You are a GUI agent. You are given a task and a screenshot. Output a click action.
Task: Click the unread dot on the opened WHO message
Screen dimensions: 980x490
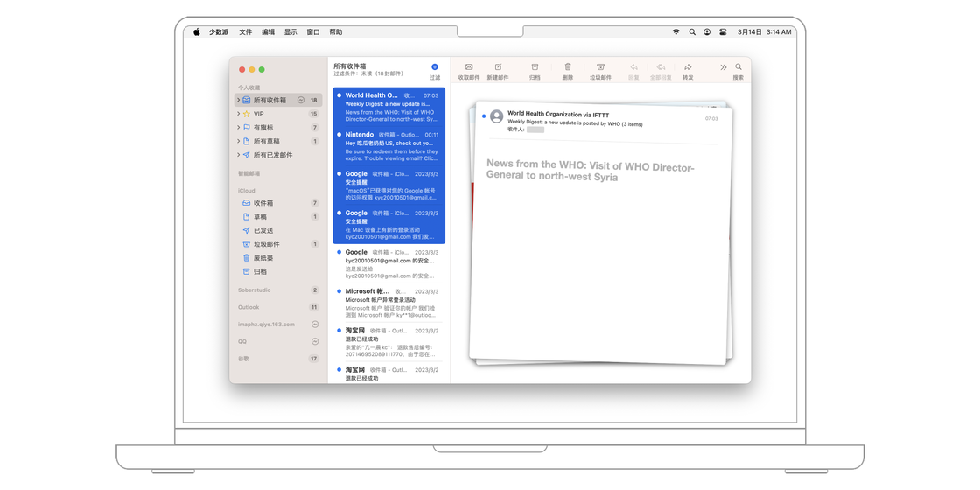(484, 115)
